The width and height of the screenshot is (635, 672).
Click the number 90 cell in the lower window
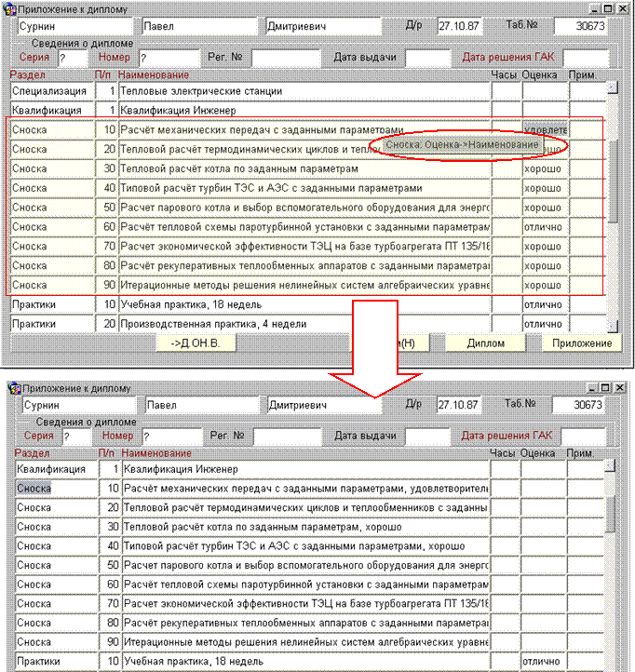110,642
